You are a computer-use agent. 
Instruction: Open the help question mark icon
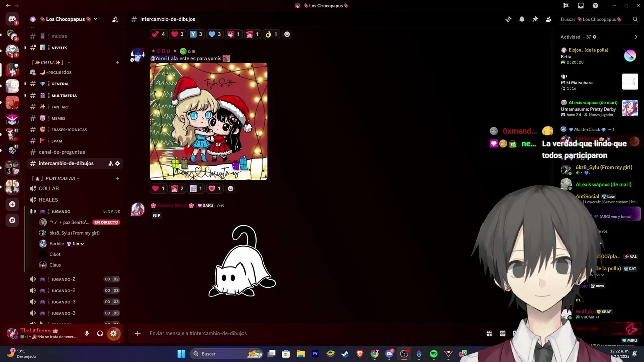click(596, 6)
